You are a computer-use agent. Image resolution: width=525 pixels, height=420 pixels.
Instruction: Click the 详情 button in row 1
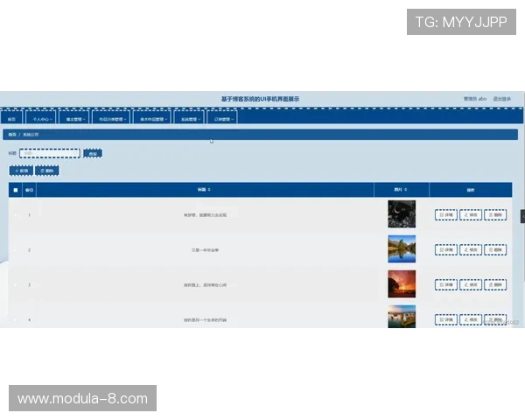[x=446, y=214]
